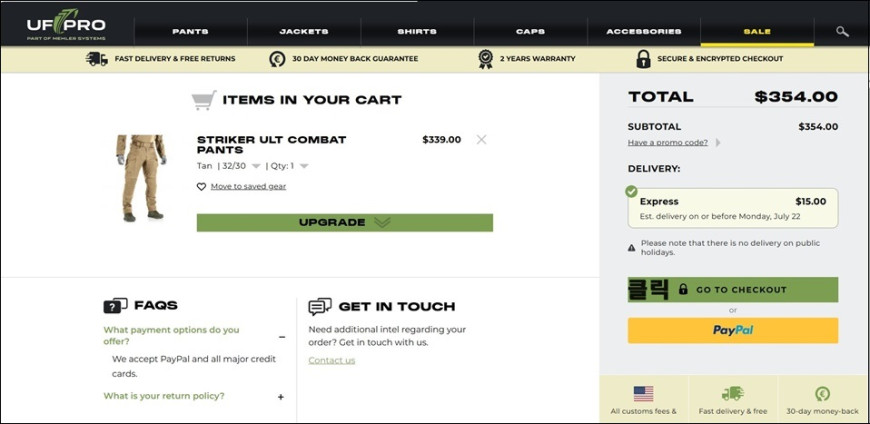Click the Express delivery option card
The height and width of the screenshot is (424, 870).
pos(732,208)
